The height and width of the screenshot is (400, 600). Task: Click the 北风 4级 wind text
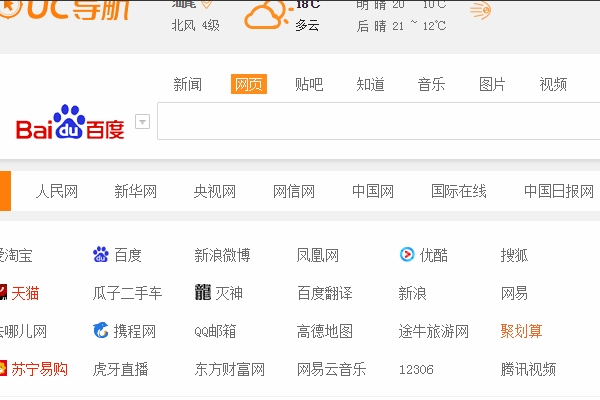tap(196, 26)
